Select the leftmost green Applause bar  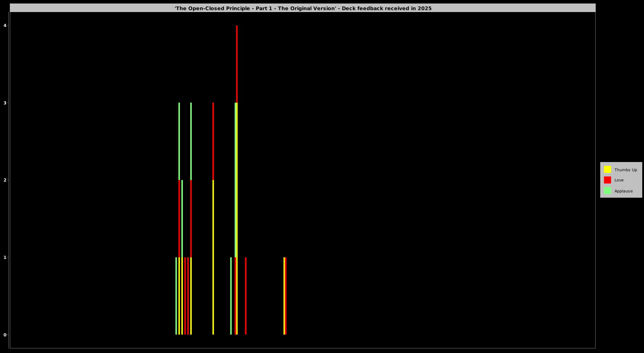[x=176, y=296]
